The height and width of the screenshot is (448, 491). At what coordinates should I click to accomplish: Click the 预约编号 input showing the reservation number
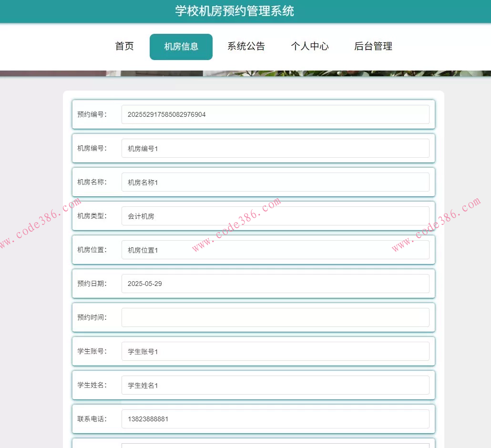[276, 114]
